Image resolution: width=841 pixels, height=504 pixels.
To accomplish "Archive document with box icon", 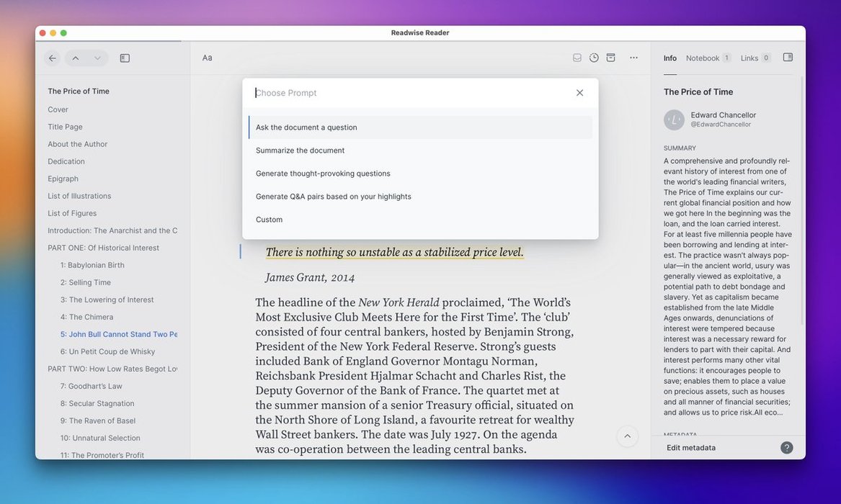I will click(x=610, y=58).
